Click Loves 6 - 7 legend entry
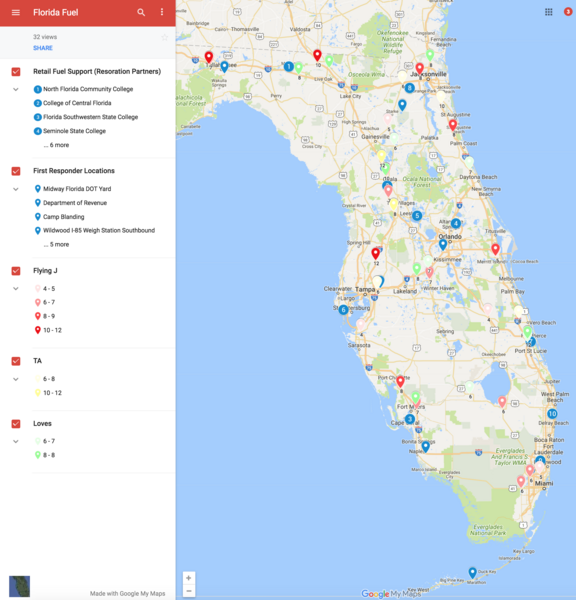This screenshot has width=576, height=600. coord(45,441)
